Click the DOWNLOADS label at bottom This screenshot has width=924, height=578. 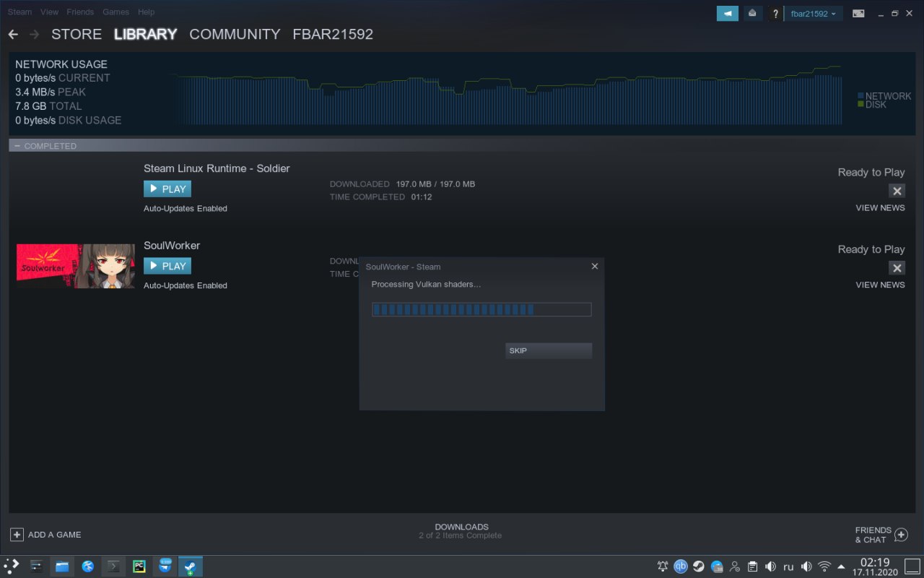click(x=461, y=527)
